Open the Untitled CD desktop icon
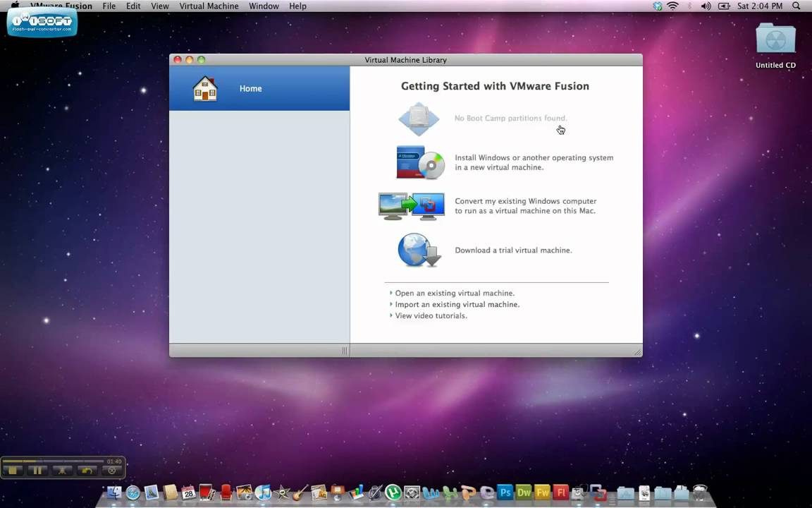Viewport: 812px width, 508px height. (x=775, y=46)
